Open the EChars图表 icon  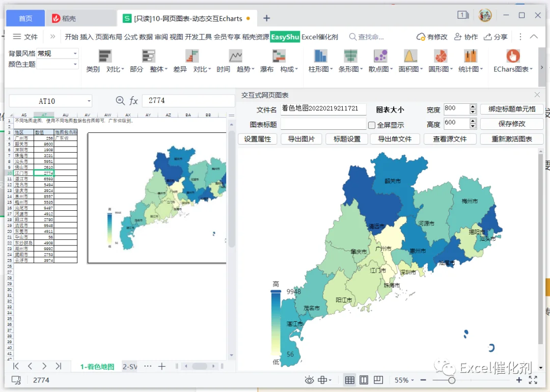513,56
